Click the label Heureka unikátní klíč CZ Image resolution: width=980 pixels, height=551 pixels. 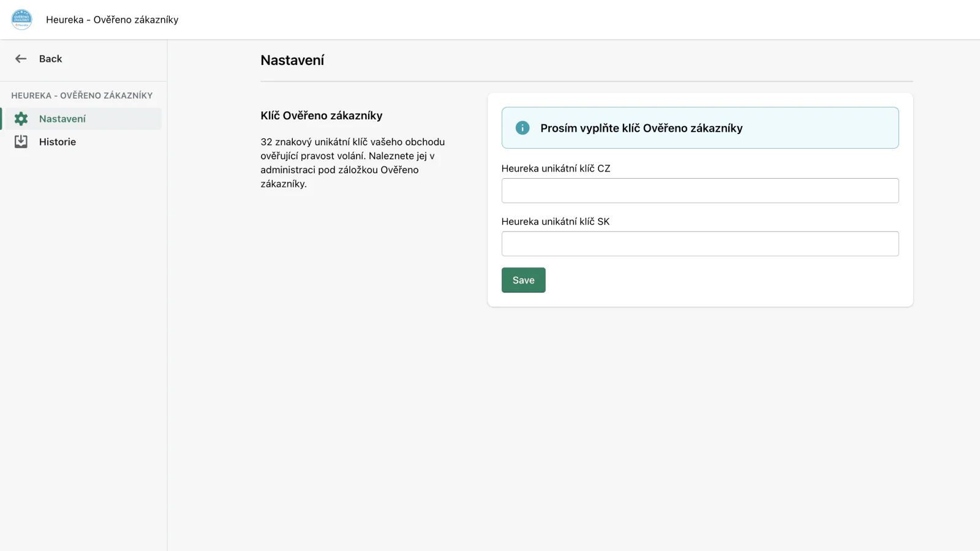pyautogui.click(x=556, y=168)
